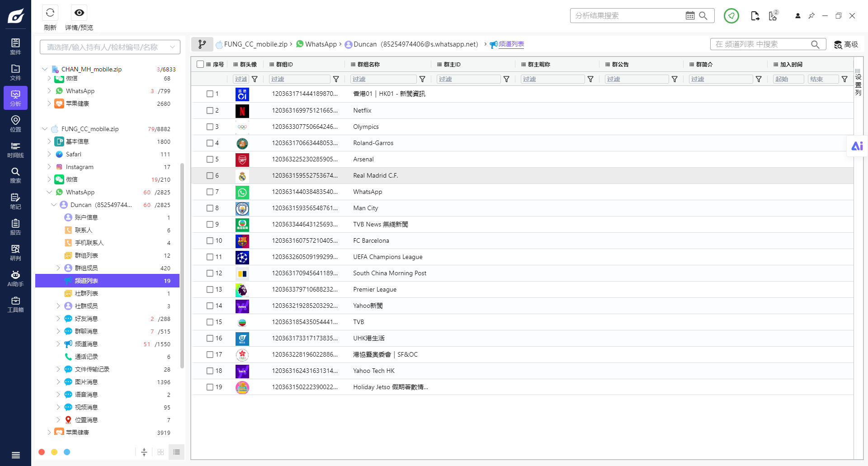868x466 pixels.
Task: Expand the Instagram tree node
Action: coord(49,167)
